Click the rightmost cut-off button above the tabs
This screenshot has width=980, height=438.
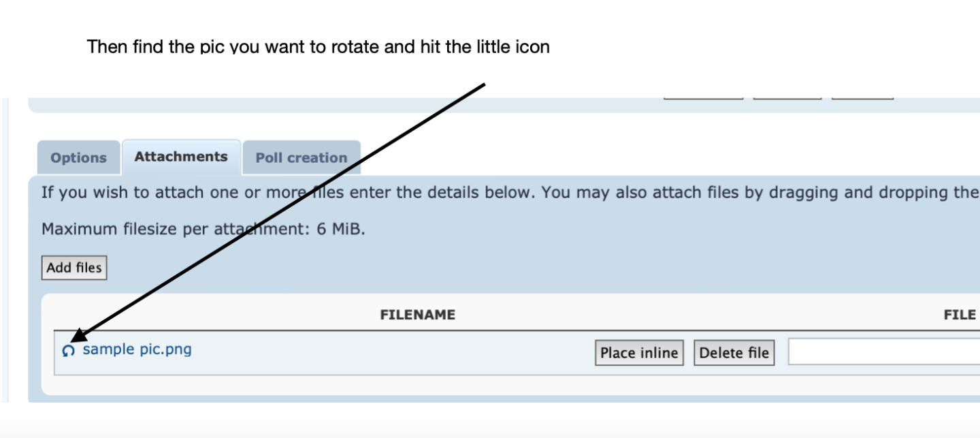click(862, 97)
